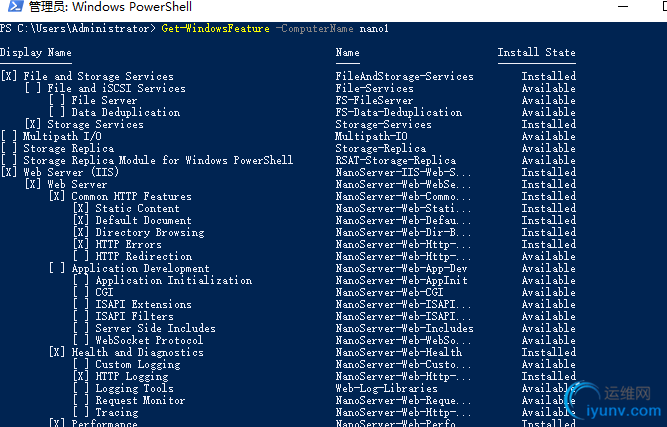Click the 'HTTP Logging' display name
The width and height of the screenshot is (667, 427).
coord(132,376)
